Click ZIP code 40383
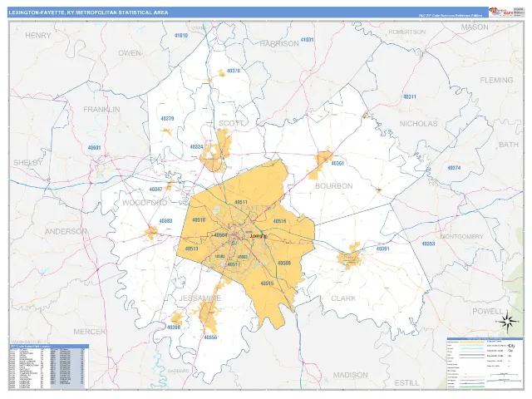The width and height of the screenshot is (532, 399). click(x=165, y=221)
